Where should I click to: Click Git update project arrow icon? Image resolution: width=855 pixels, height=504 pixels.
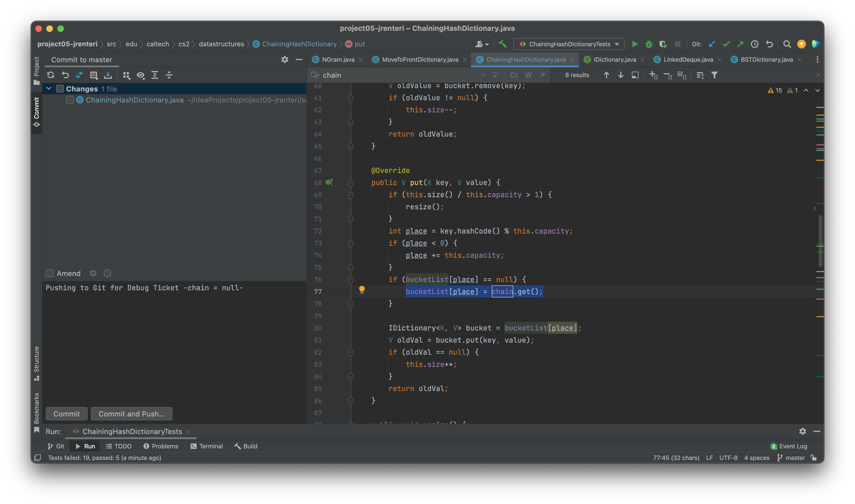[712, 44]
